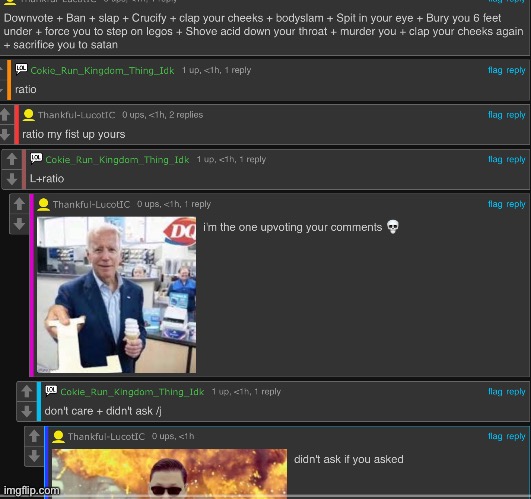The height and width of the screenshot is (499, 531).
Task: Open the Dairy Queen ice cream image
Action: [116, 295]
